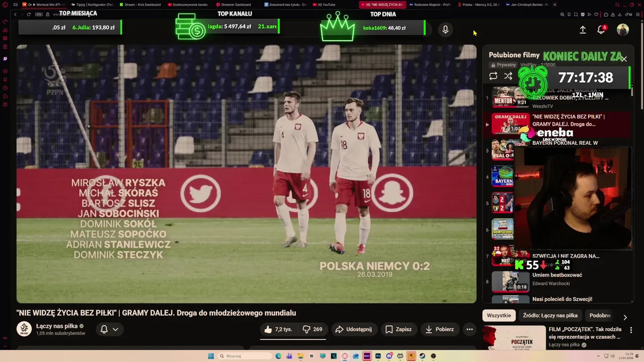Download video via Pobierz button

439,329
